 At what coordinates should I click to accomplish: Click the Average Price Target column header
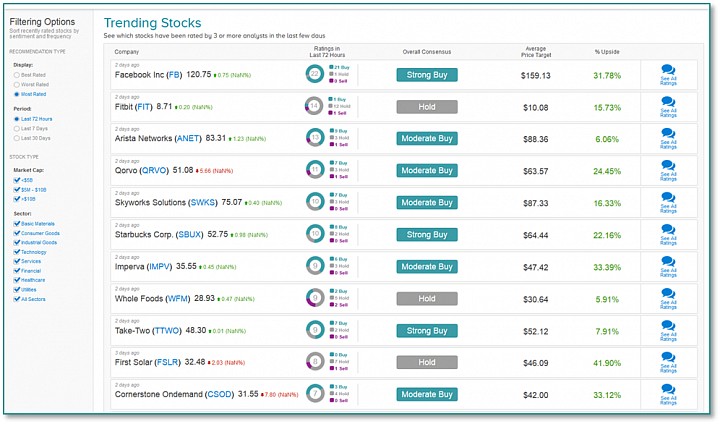(x=536, y=52)
